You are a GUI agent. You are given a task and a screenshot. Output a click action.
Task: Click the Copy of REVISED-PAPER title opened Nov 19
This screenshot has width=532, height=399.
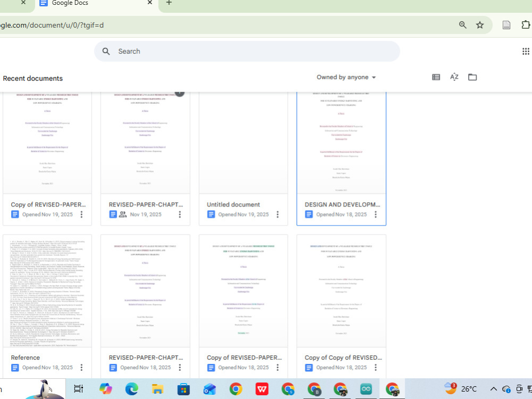coord(48,205)
